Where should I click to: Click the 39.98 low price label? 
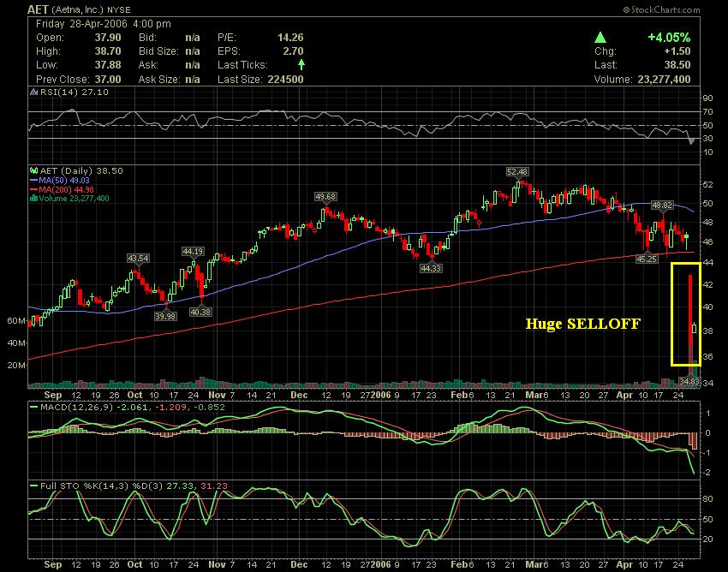coord(165,316)
